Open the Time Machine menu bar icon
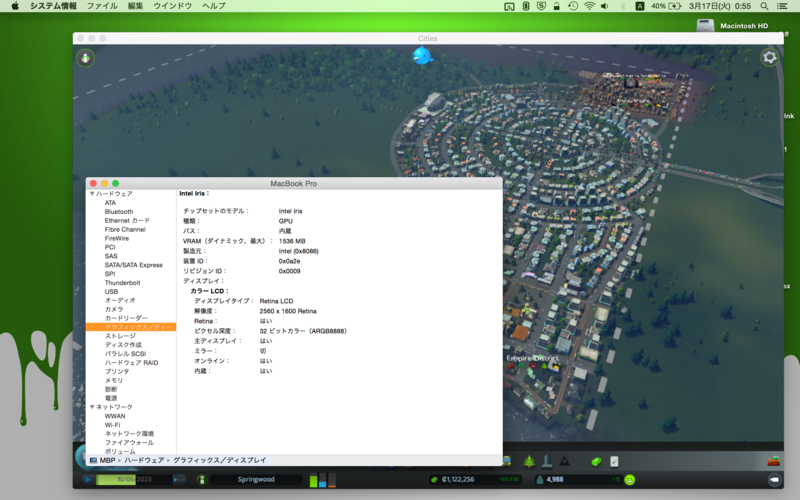 click(x=573, y=6)
